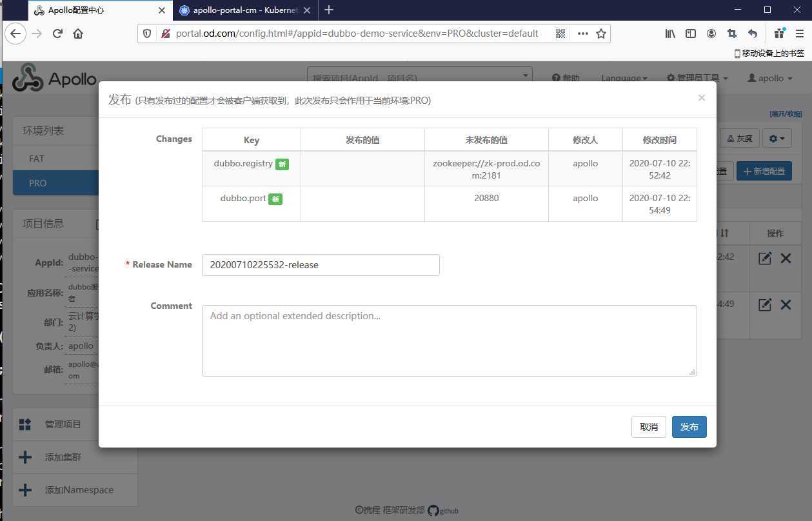The width and height of the screenshot is (812, 521).
Task: Open the page actions three-dot menu
Action: point(582,34)
